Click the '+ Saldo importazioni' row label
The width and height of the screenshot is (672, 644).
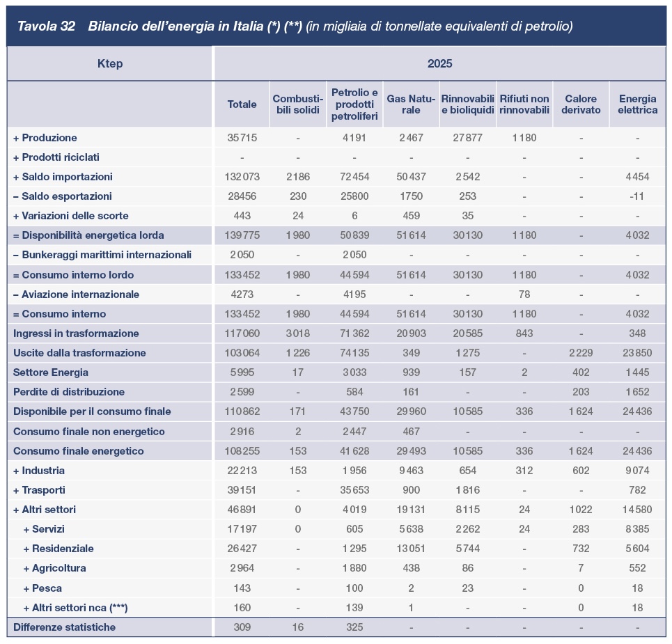pyautogui.click(x=63, y=177)
